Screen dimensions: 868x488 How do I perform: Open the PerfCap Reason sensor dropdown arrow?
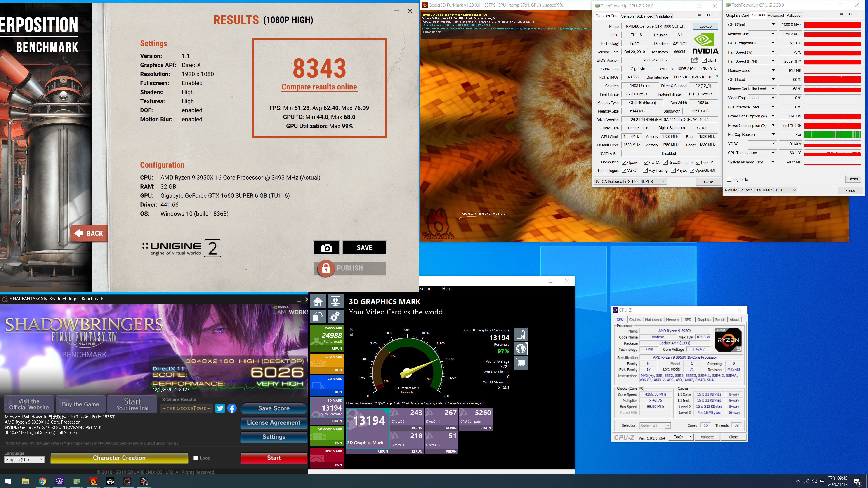point(773,134)
